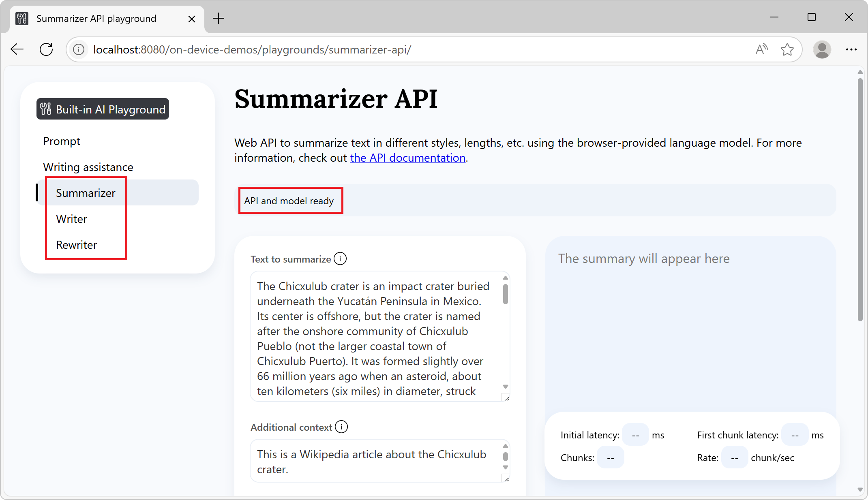
Task: Refresh the Summarizer API playground page
Action: [x=46, y=49]
